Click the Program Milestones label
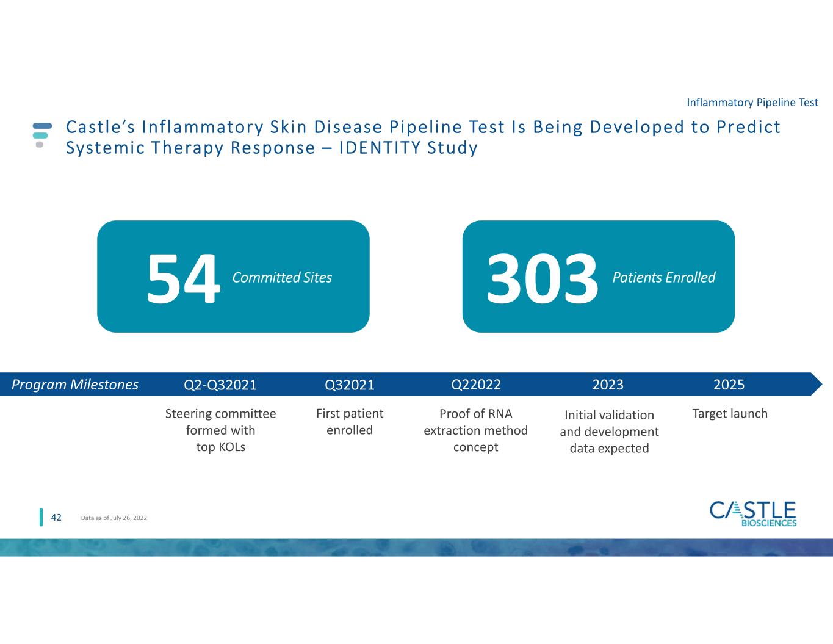 coord(75,385)
